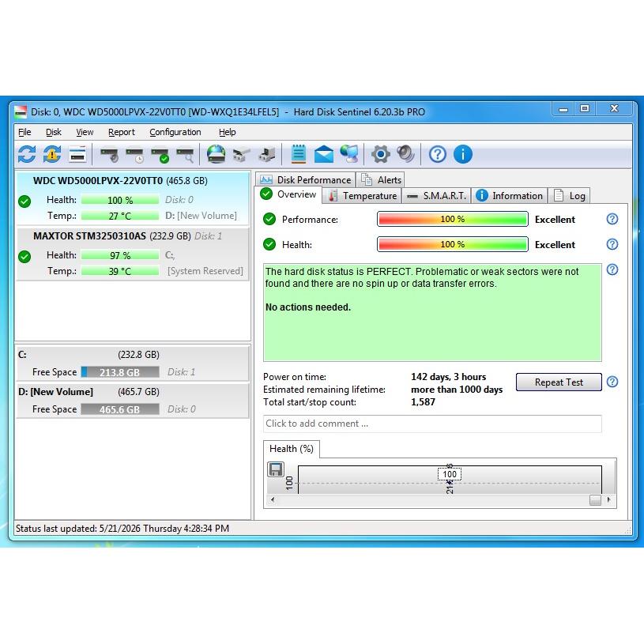Click the computer with drives toolbar icon
The image size is (644, 644).
[x=267, y=155]
